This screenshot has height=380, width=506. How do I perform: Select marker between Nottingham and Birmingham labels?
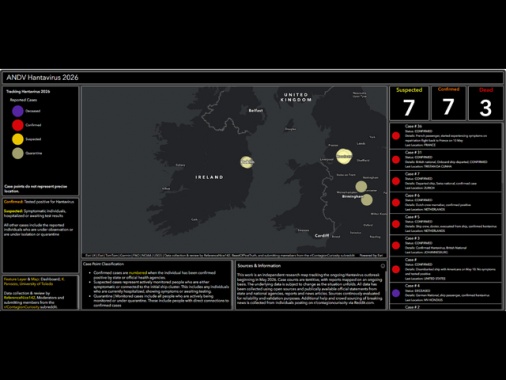coord(361,187)
